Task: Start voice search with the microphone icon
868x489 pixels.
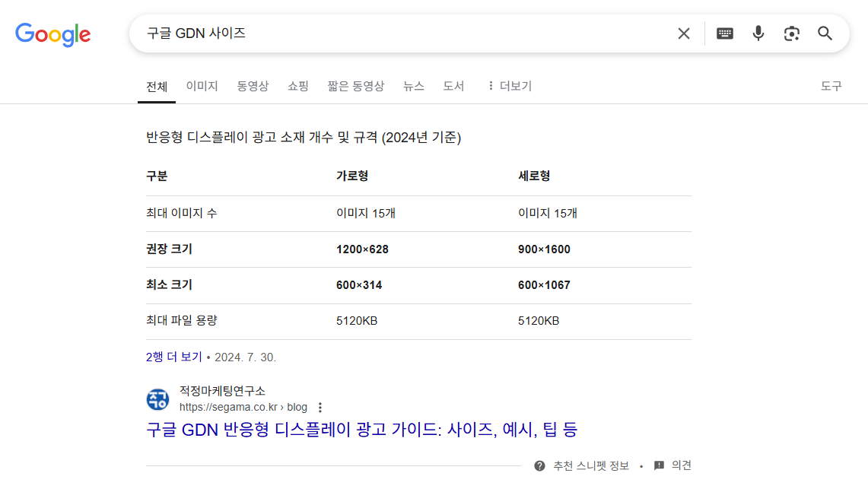Action: (x=758, y=33)
